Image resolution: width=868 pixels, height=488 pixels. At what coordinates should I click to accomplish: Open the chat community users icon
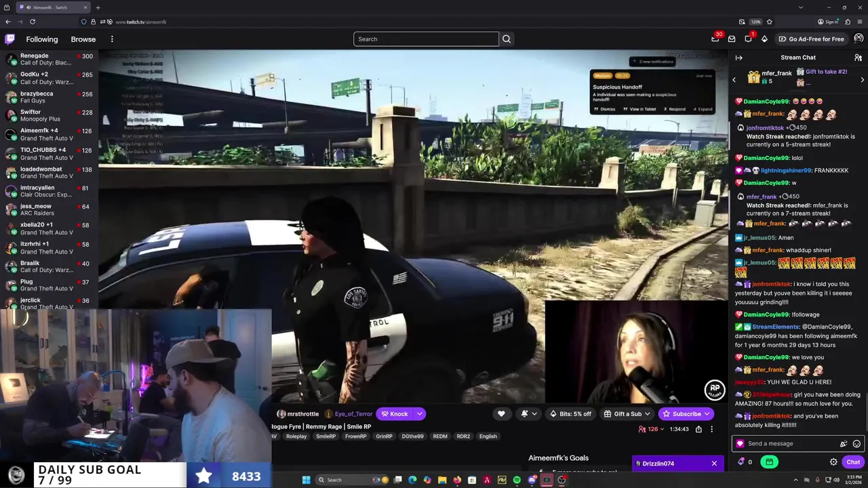click(858, 58)
